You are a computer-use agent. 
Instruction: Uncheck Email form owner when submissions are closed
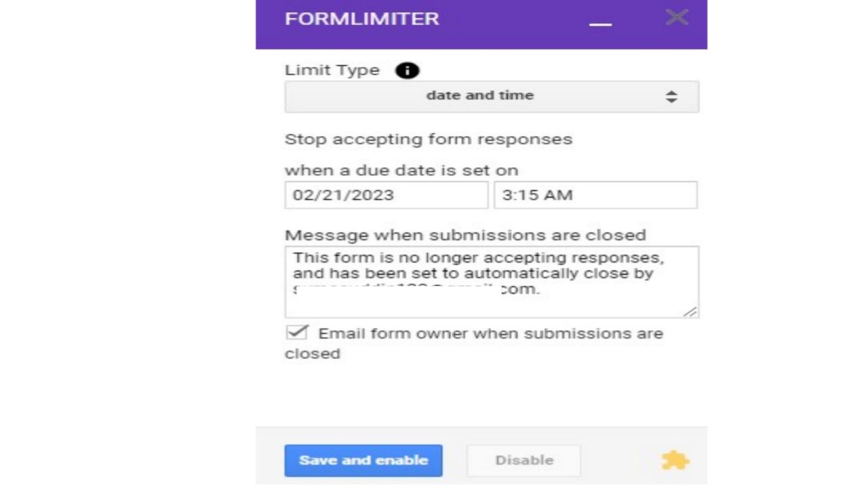coord(297,331)
